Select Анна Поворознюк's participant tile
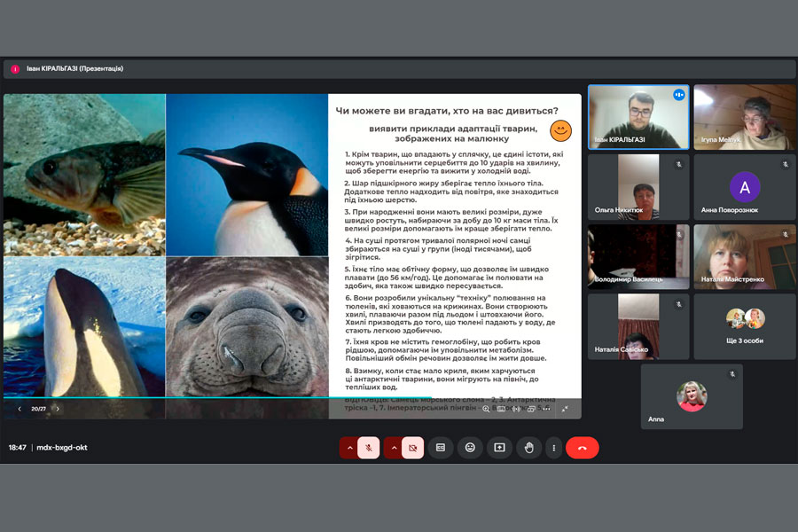Screen dimensions: 798x532 (x=744, y=188)
